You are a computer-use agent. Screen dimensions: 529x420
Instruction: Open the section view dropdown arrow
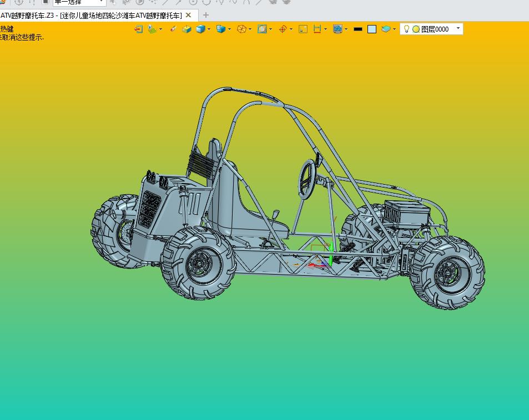[270, 29]
